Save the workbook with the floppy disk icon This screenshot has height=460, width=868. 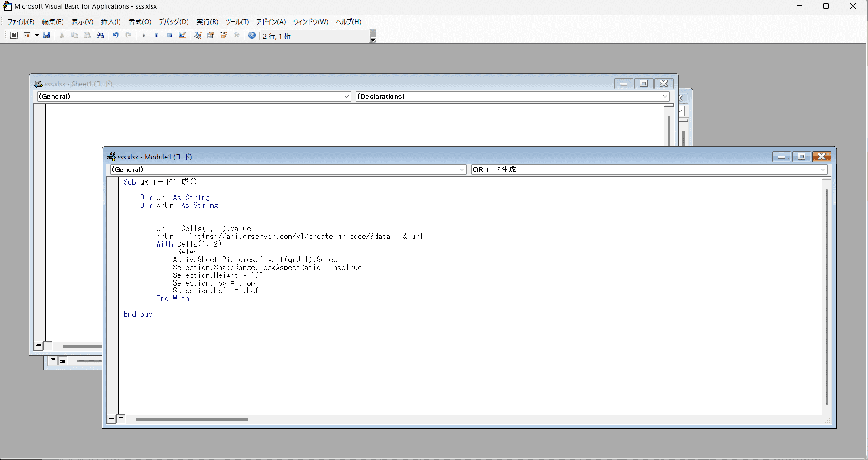tap(47, 36)
